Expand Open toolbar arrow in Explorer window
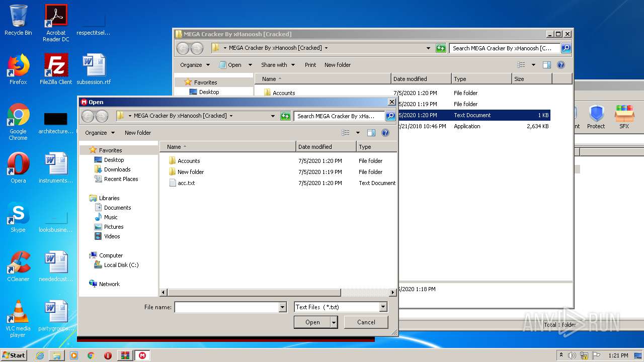The width and height of the screenshot is (644, 362). pos(250,65)
